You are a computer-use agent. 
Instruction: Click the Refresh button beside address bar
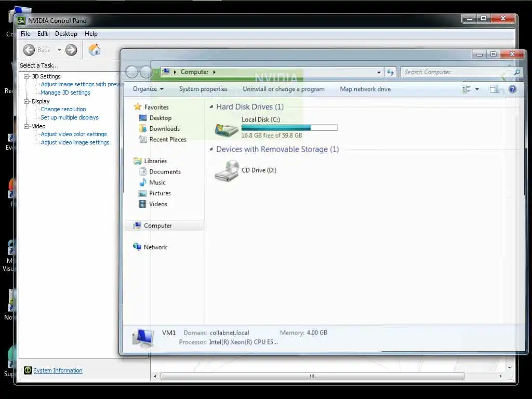point(390,72)
